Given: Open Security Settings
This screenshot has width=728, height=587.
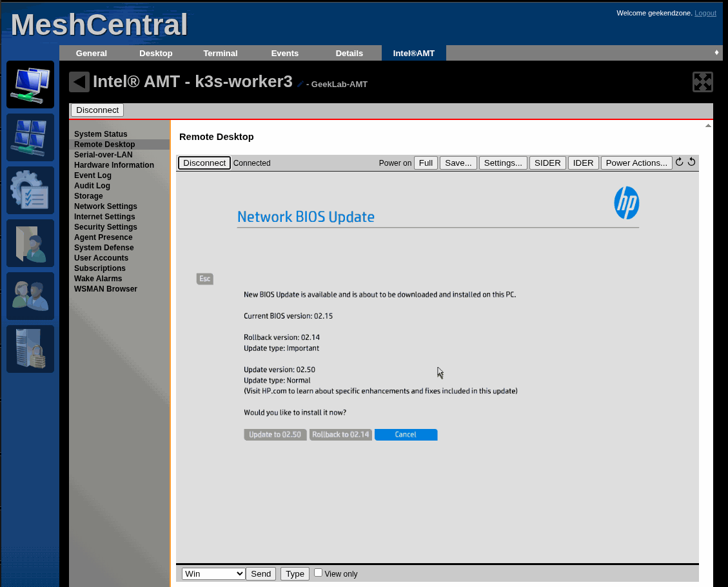Looking at the screenshot, I should click(x=105, y=226).
